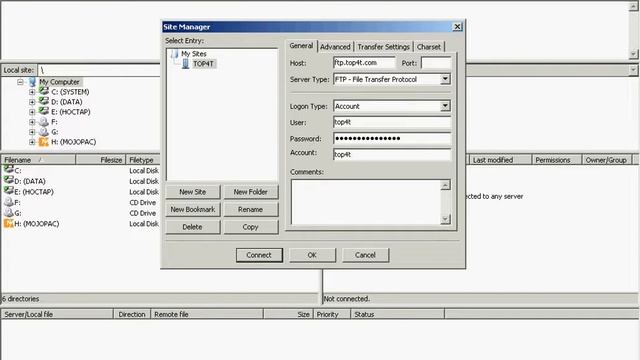Close the Site Manager dialog
Image resolution: width=640 pixels, height=360 pixels.
pos(457,27)
